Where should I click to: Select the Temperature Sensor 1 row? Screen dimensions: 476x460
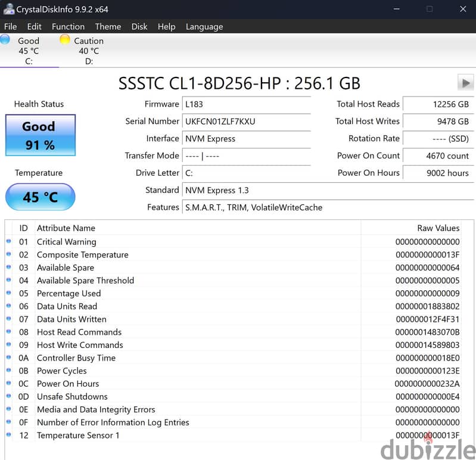click(233, 436)
